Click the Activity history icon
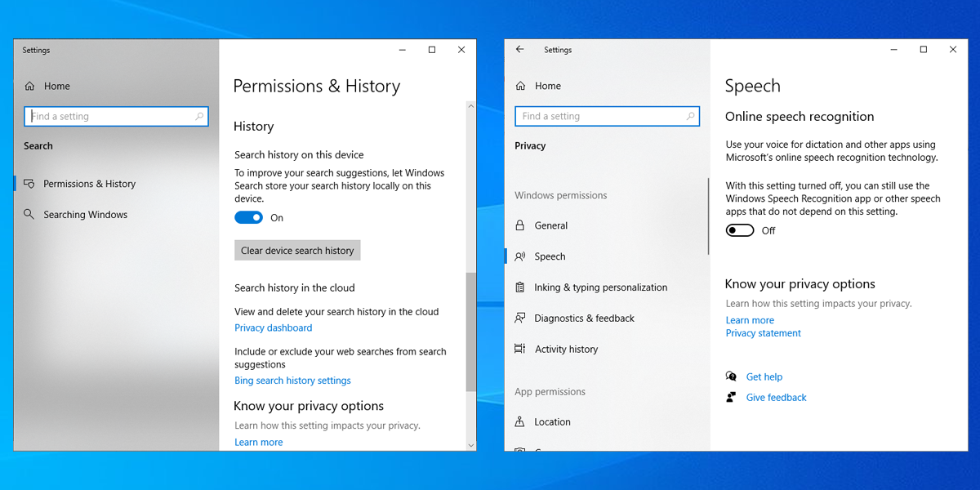This screenshot has width=980, height=490. click(520, 350)
